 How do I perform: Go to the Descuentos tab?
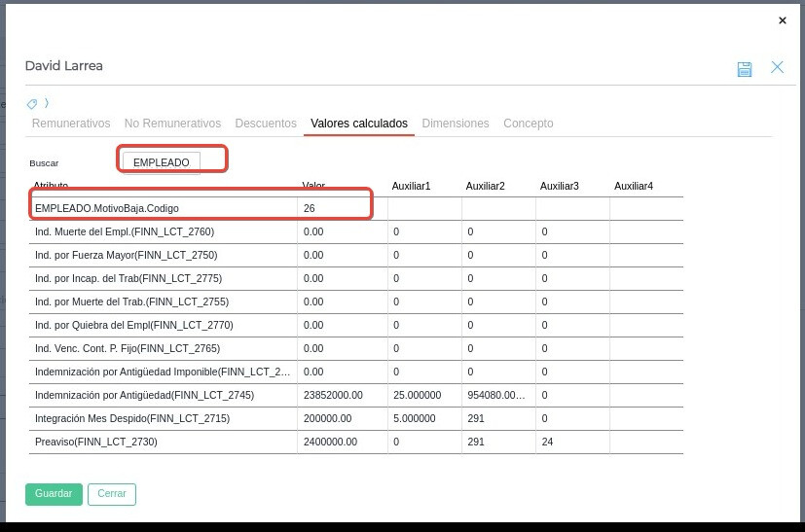pyautogui.click(x=266, y=124)
